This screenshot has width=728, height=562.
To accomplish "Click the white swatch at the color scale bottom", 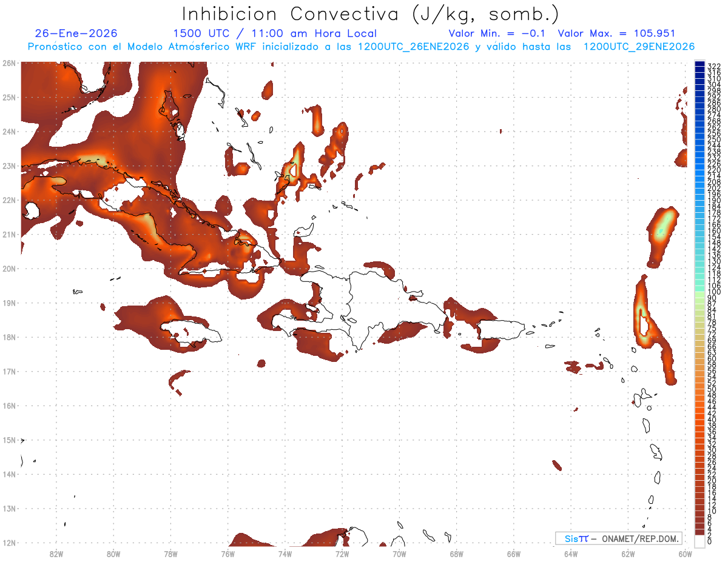I will (x=700, y=541).
